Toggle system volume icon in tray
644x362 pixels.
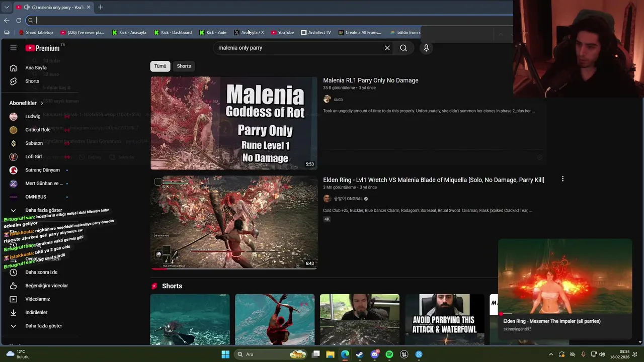pyautogui.click(x=602, y=354)
